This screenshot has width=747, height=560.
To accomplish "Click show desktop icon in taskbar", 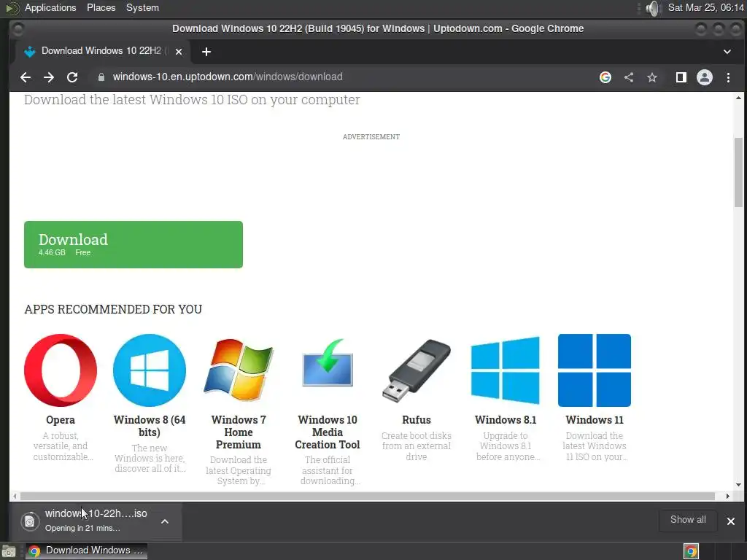I will 9,551.
